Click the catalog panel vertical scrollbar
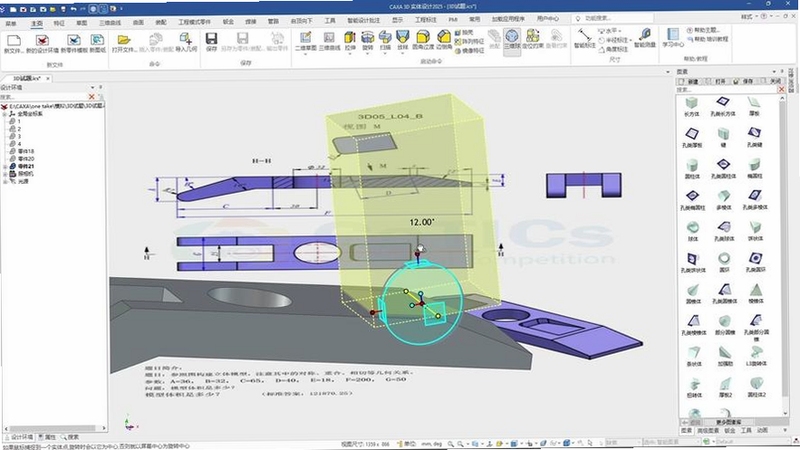Viewport: 800px width, 450px height. 785,255
